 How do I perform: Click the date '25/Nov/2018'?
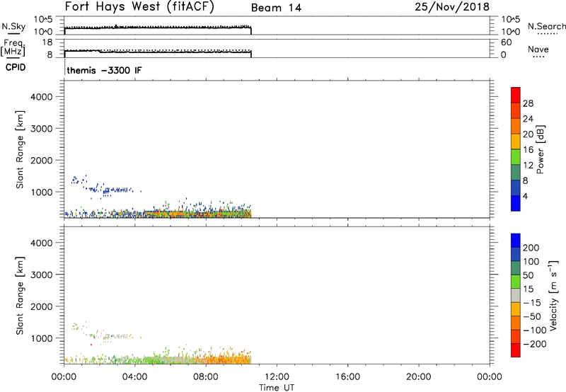click(452, 7)
